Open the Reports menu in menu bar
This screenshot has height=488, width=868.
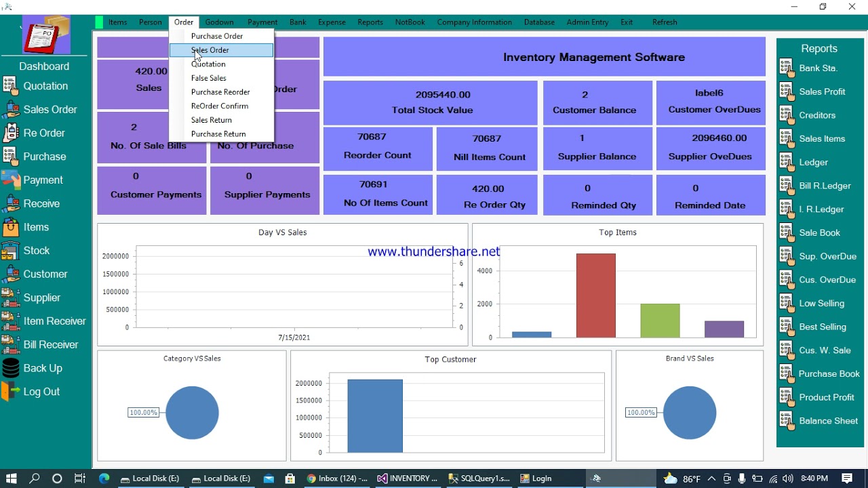coord(370,22)
